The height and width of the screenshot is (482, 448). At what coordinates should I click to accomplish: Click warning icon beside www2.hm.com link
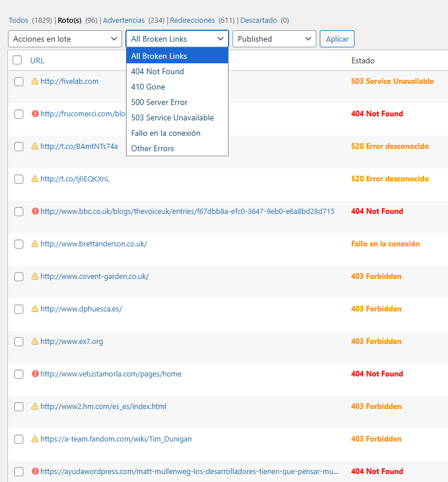(35, 406)
